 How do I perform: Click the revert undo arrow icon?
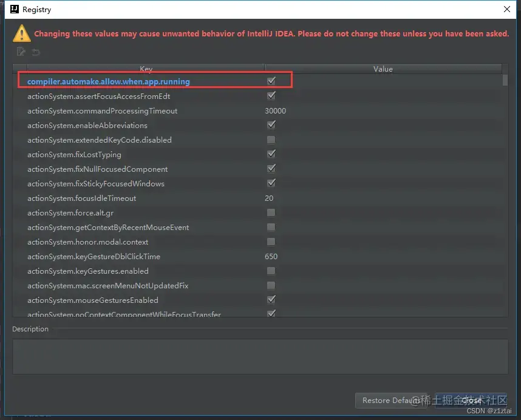tap(36, 52)
